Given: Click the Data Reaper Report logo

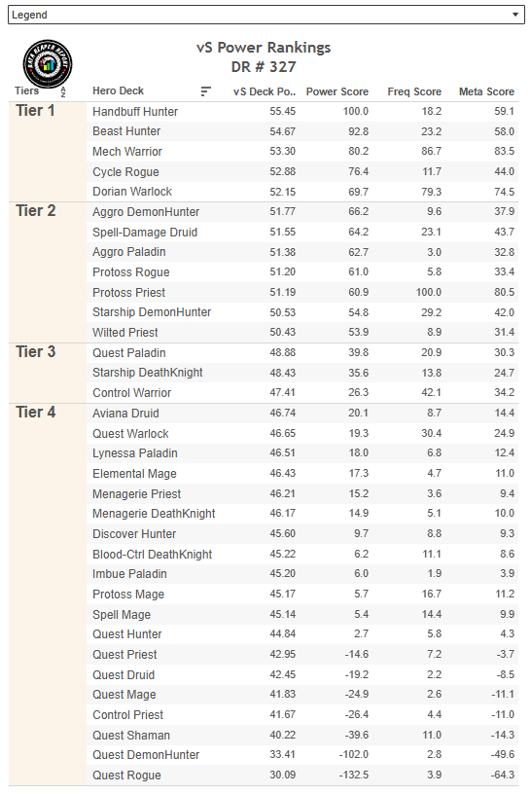Looking at the screenshot, I should (x=48, y=64).
